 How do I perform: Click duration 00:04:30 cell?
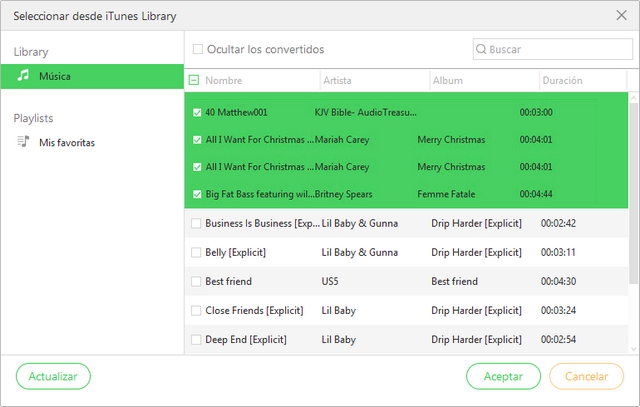558,281
